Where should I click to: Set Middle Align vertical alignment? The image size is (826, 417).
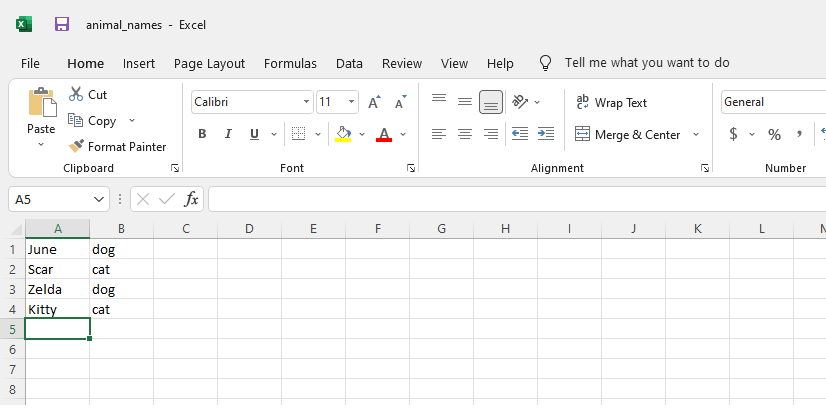pos(465,102)
